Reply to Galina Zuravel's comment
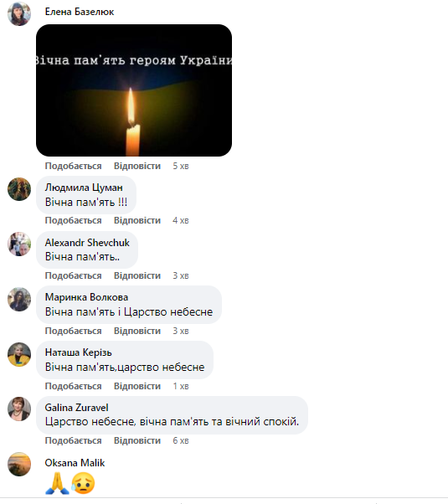 click(137, 440)
